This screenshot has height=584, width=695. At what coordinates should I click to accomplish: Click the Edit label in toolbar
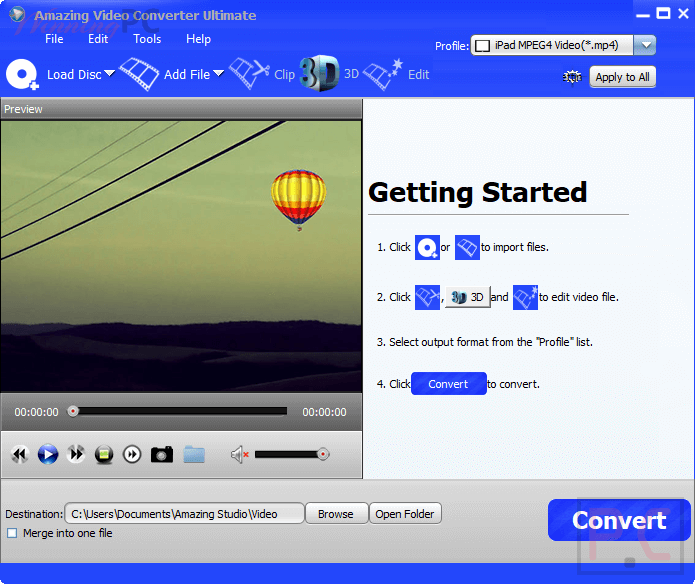[x=418, y=74]
